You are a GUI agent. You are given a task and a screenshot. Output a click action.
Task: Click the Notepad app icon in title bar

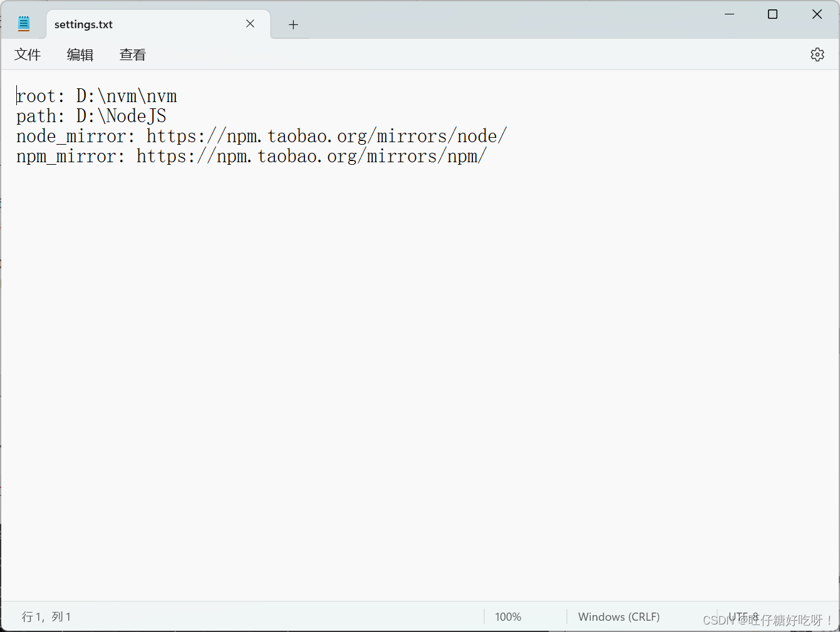pyautogui.click(x=24, y=24)
